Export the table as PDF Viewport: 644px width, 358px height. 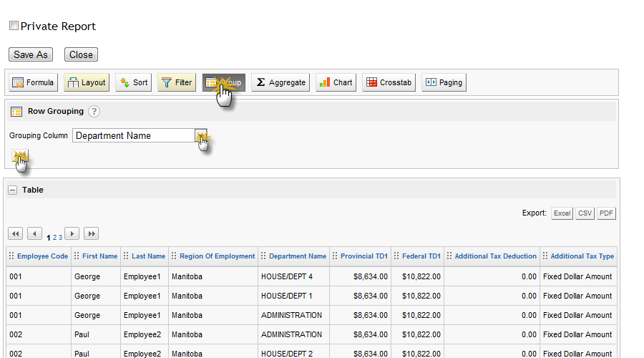[606, 213]
